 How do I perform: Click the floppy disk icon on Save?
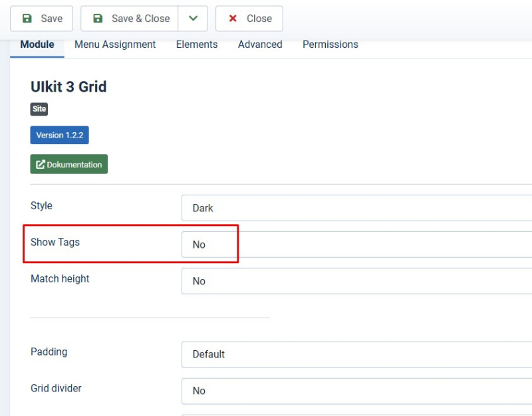click(x=27, y=19)
